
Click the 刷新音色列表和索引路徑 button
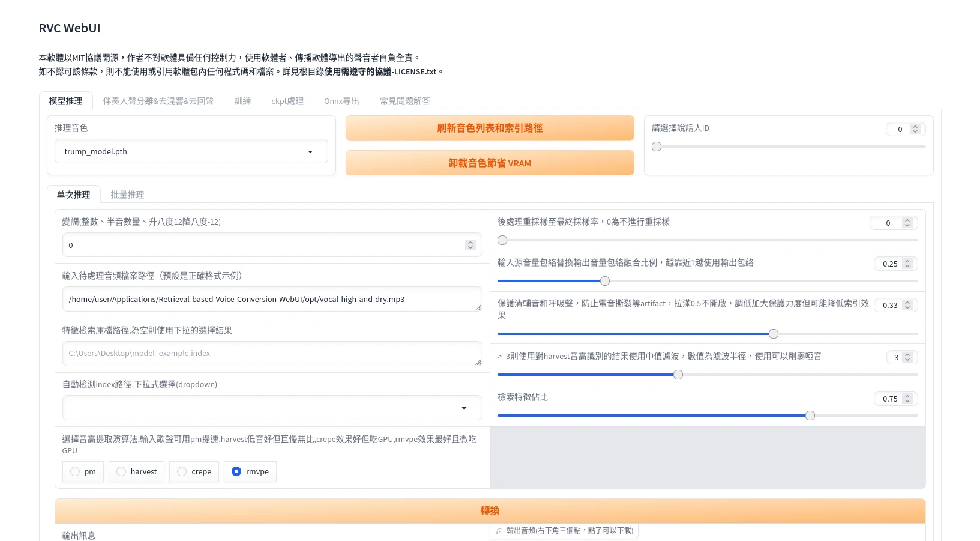pyautogui.click(x=489, y=128)
